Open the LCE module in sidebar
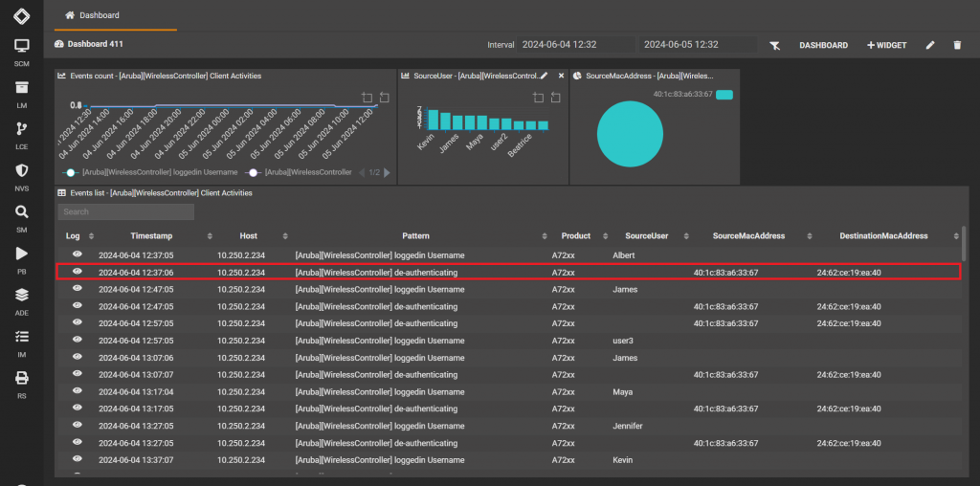Viewport: 980px width, 486px height. click(x=22, y=135)
